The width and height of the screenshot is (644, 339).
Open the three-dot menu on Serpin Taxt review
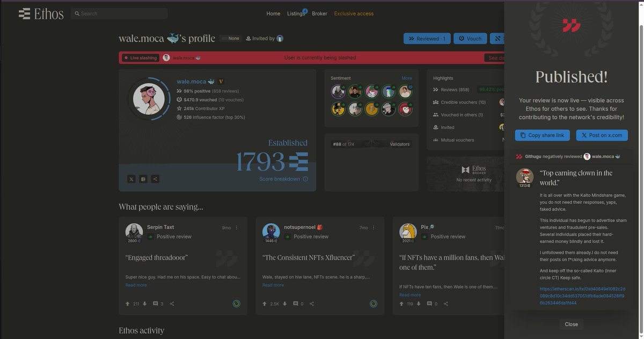tap(237, 227)
